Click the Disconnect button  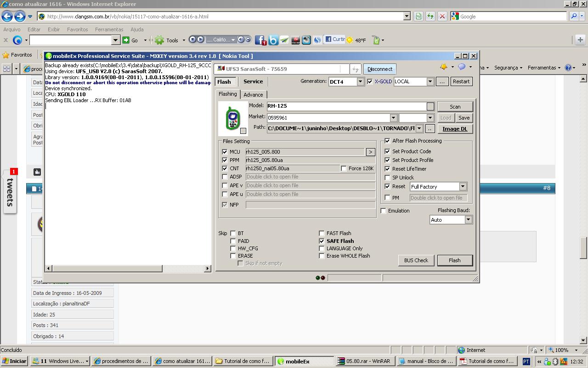[380, 69]
